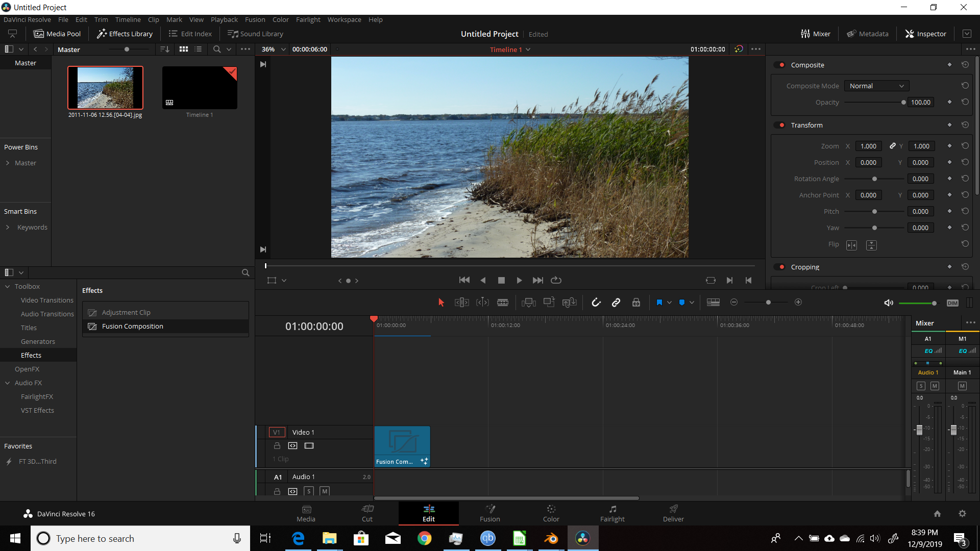Open the Workspace menu

click(x=344, y=19)
